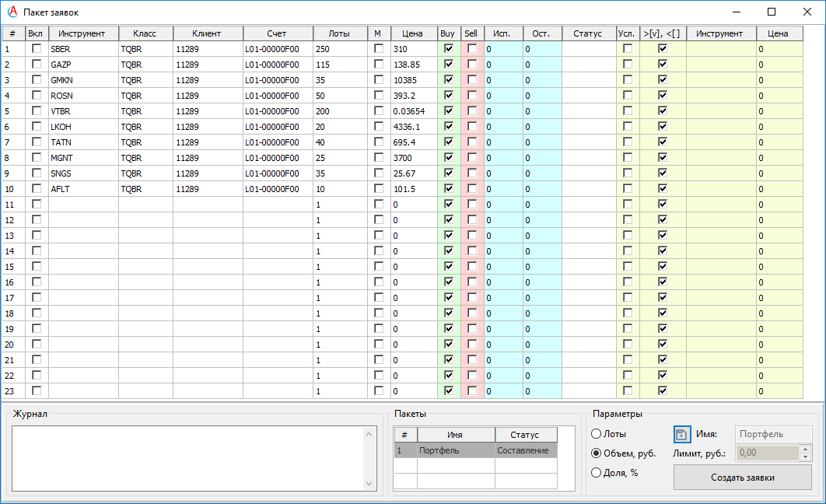Click the Составление status cell in Пакеты
The height and width of the screenshot is (504, 826).
click(526, 450)
